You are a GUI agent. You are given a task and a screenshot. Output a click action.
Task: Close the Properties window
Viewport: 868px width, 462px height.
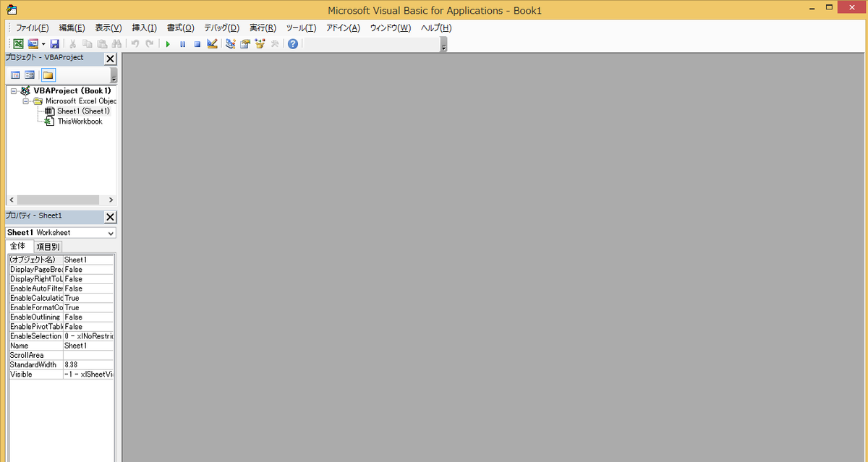tap(110, 216)
